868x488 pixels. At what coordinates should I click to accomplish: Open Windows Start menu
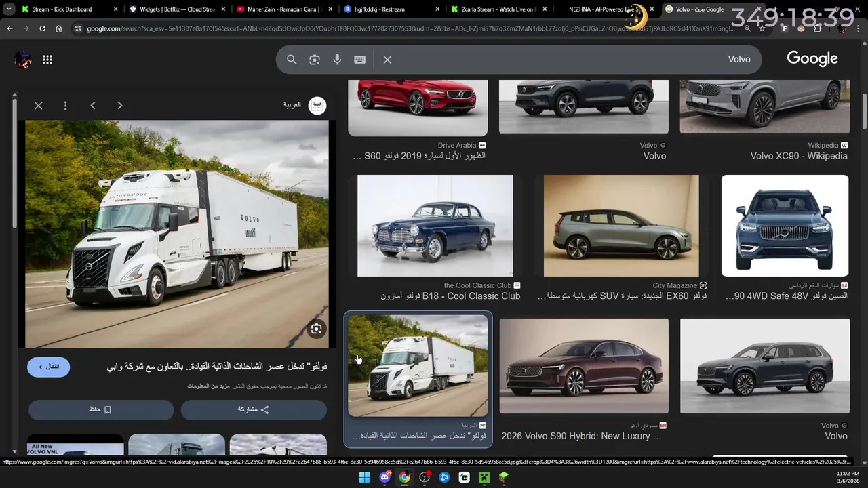pyautogui.click(x=364, y=477)
